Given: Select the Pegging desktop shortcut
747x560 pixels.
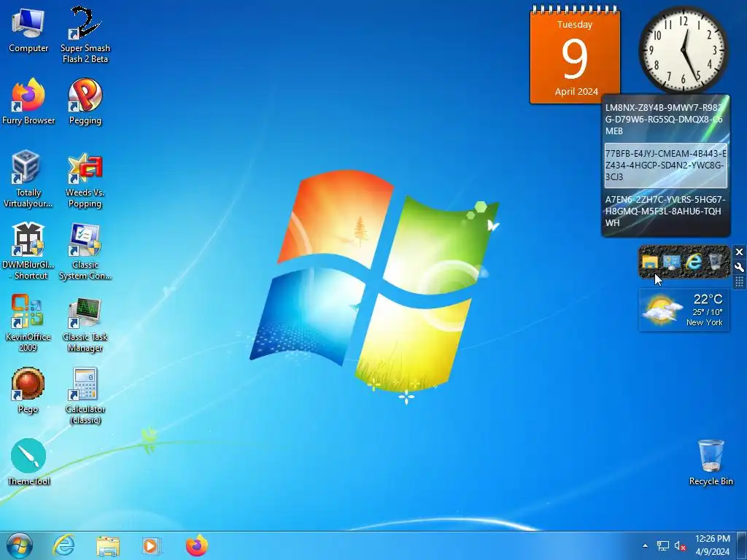Looking at the screenshot, I should 85,102.
